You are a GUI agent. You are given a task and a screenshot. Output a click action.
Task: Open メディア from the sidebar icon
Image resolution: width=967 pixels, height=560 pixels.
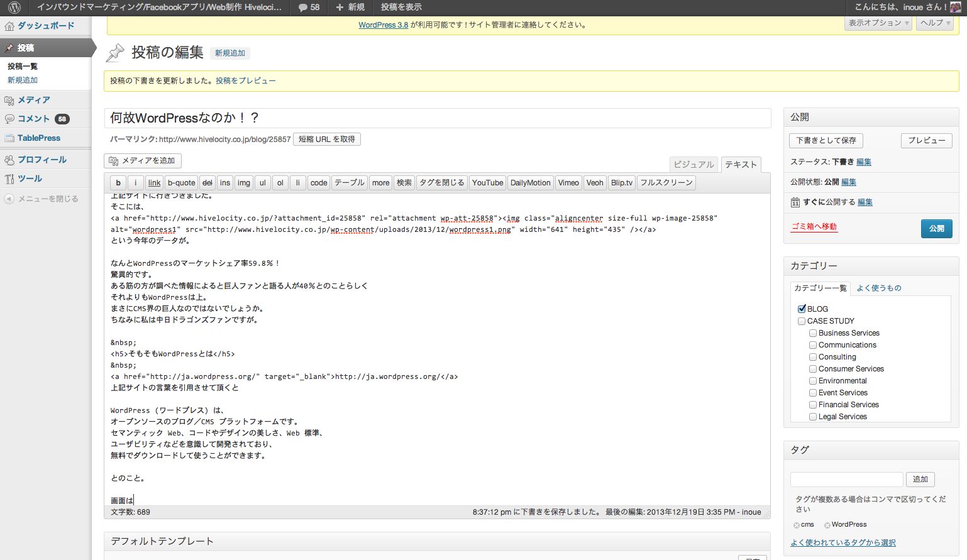[9, 99]
